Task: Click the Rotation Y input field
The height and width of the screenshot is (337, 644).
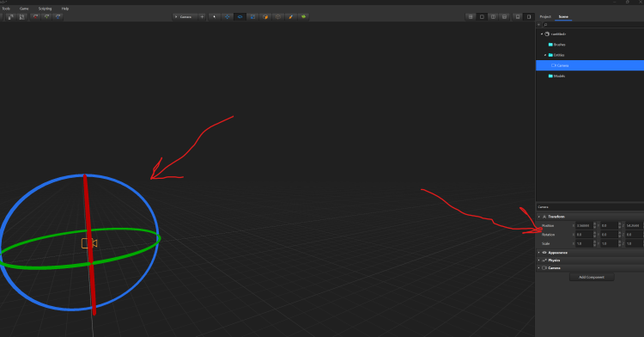Action: tap(609, 235)
